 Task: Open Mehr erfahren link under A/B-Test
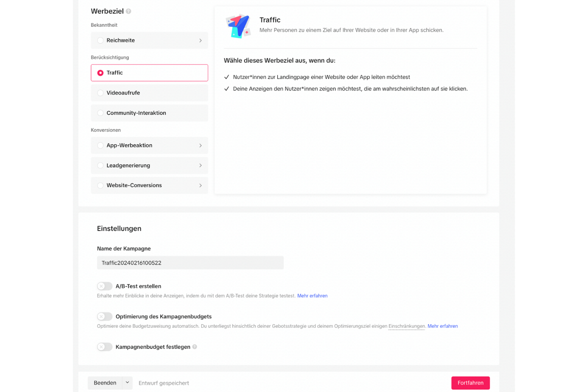click(312, 296)
